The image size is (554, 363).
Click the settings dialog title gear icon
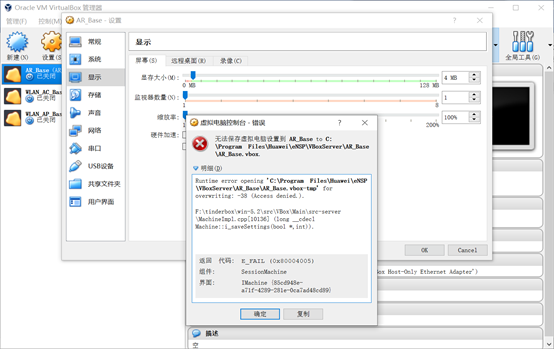pyautogui.click(x=70, y=21)
